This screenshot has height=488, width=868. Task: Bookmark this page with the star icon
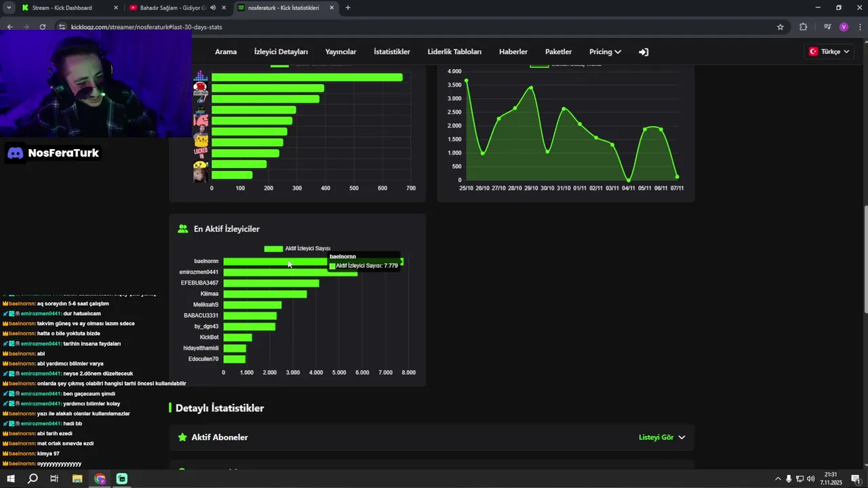tap(781, 27)
